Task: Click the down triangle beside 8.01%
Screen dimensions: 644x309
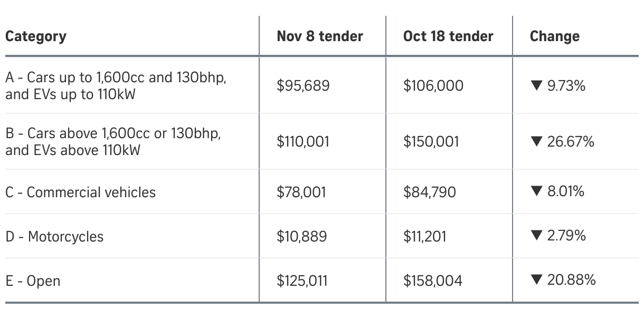Action: click(536, 191)
